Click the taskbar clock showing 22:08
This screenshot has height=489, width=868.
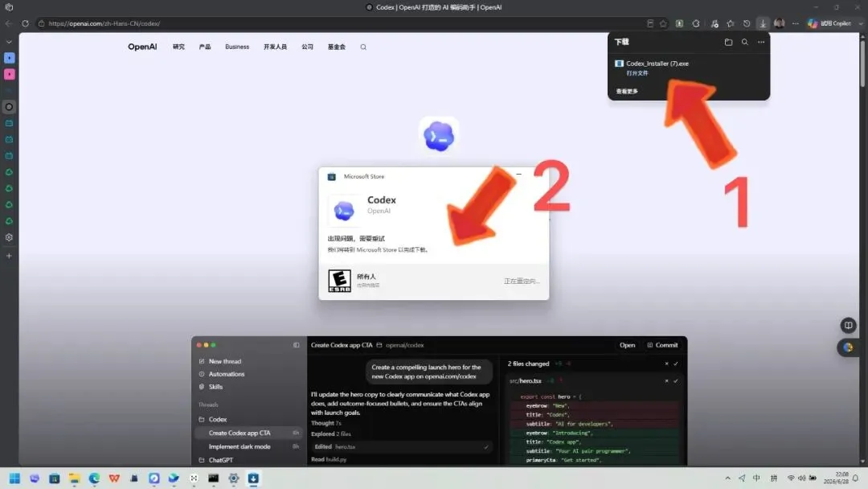point(836,478)
